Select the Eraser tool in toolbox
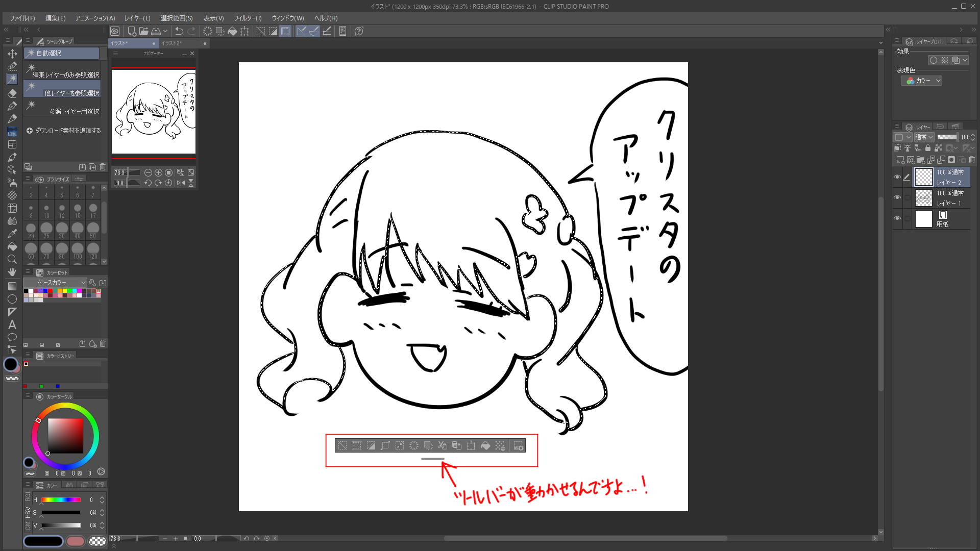Image resolution: width=980 pixels, height=551 pixels. pyautogui.click(x=12, y=93)
